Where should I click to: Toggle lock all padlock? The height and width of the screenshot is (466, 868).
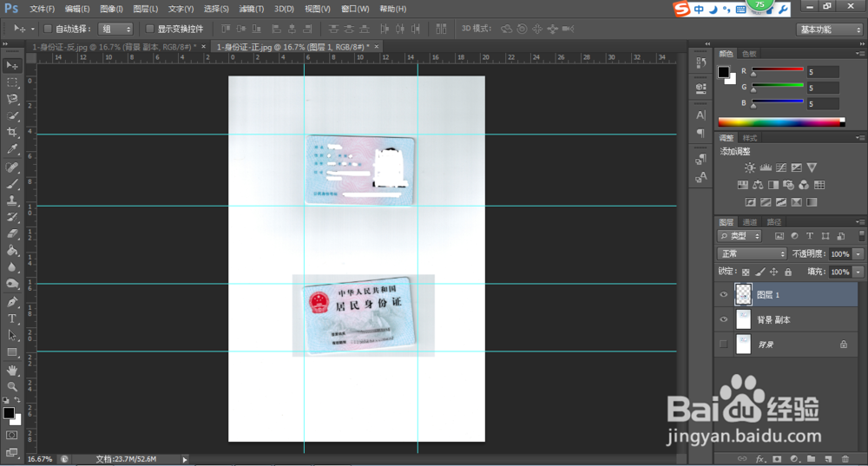[788, 272]
